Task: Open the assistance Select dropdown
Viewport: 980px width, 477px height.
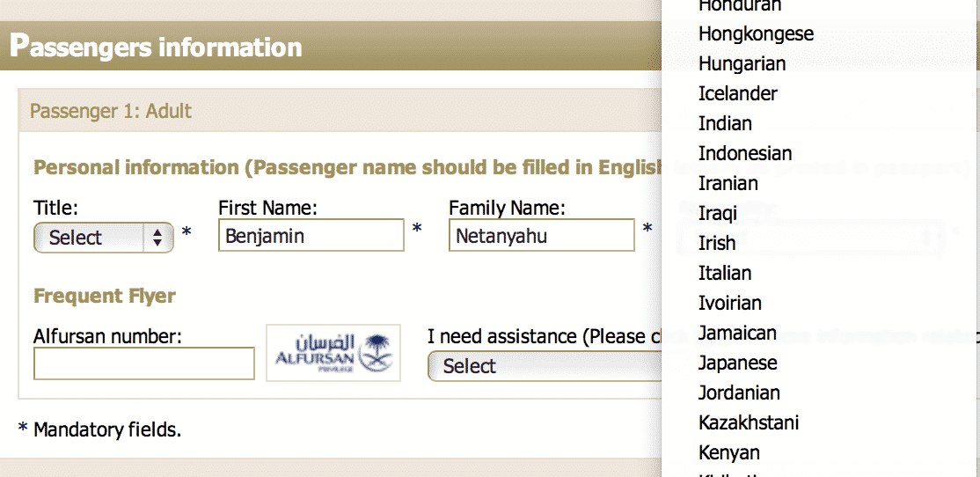Action: tap(544, 366)
